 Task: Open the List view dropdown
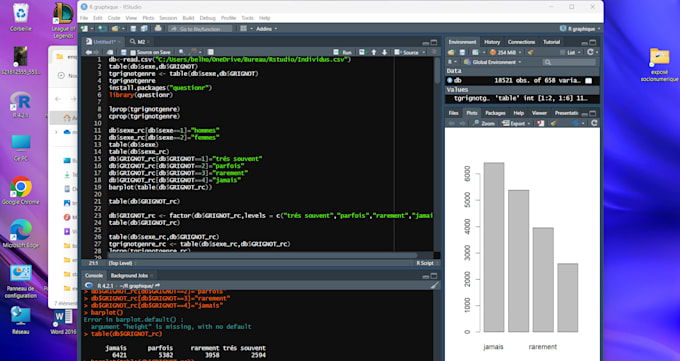click(571, 52)
